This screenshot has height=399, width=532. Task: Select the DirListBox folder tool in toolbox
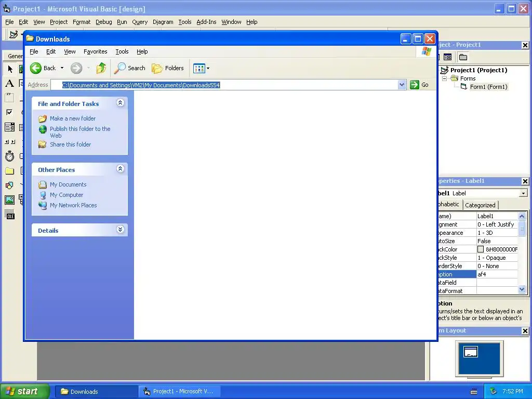[x=10, y=170]
